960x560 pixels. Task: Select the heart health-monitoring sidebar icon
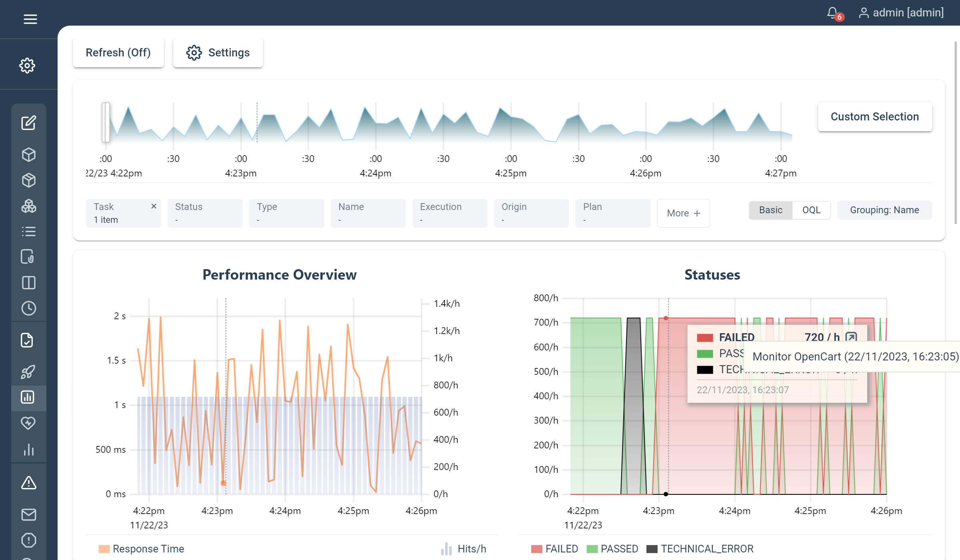pos(28,423)
